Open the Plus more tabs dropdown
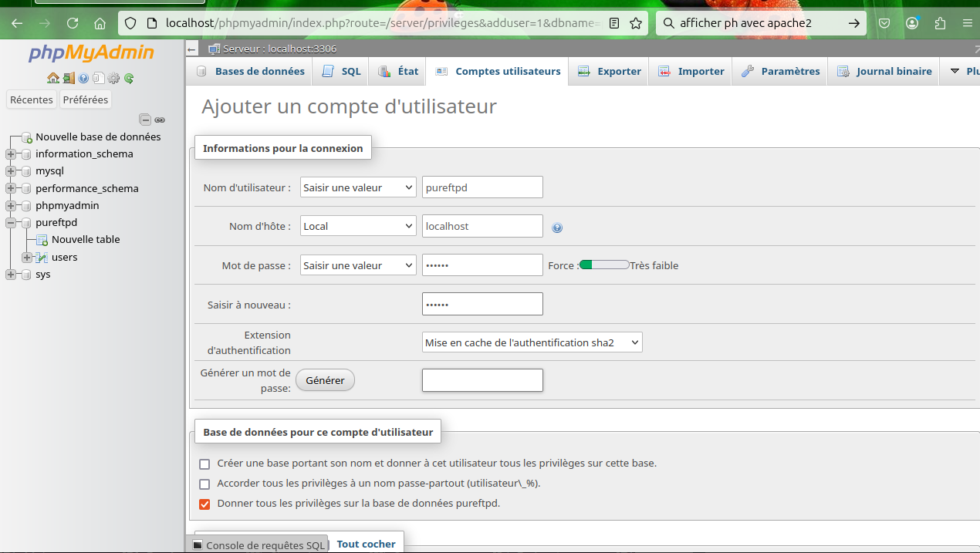The height and width of the screenshot is (553, 980). [961, 71]
